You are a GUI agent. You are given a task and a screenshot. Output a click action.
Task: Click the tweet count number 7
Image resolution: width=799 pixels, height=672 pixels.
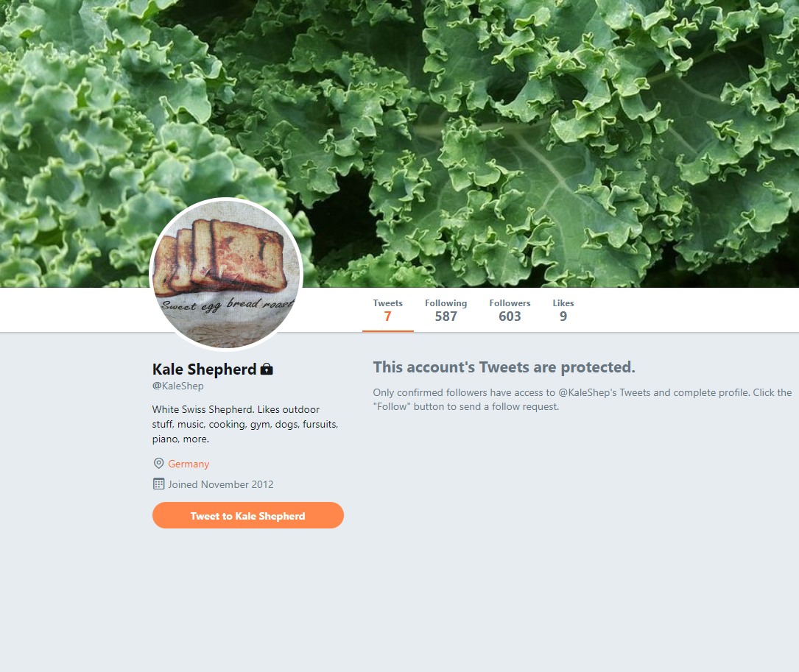pos(388,316)
